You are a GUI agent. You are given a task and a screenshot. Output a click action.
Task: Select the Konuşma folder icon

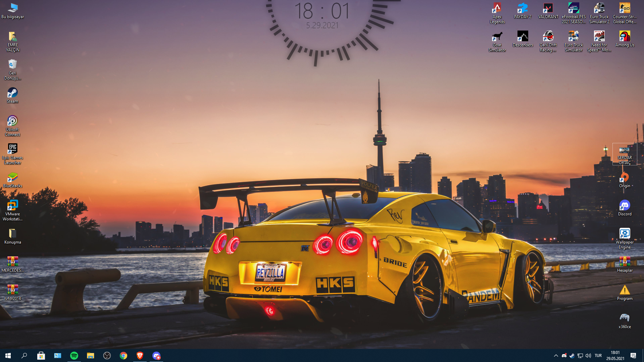(12, 236)
